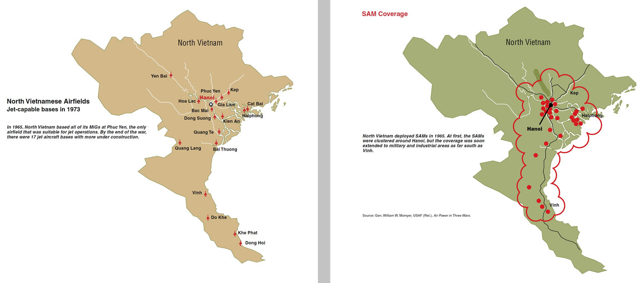Image resolution: width=644 pixels, height=283 pixels.
Task: Click the 'Phuc Yen' airfield label
Action: tap(210, 91)
